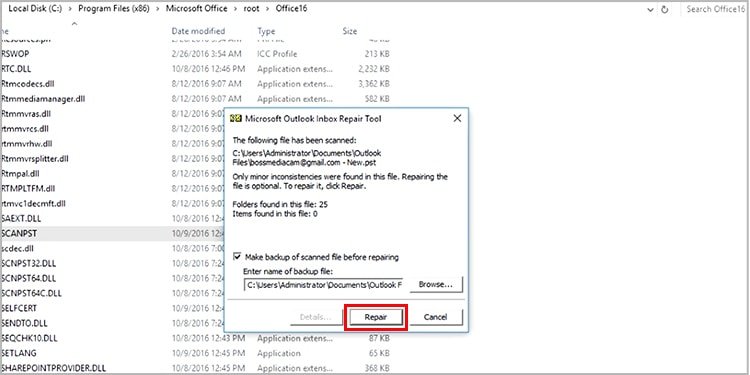Select the rtmmvrcs.dll file

(x=25, y=129)
